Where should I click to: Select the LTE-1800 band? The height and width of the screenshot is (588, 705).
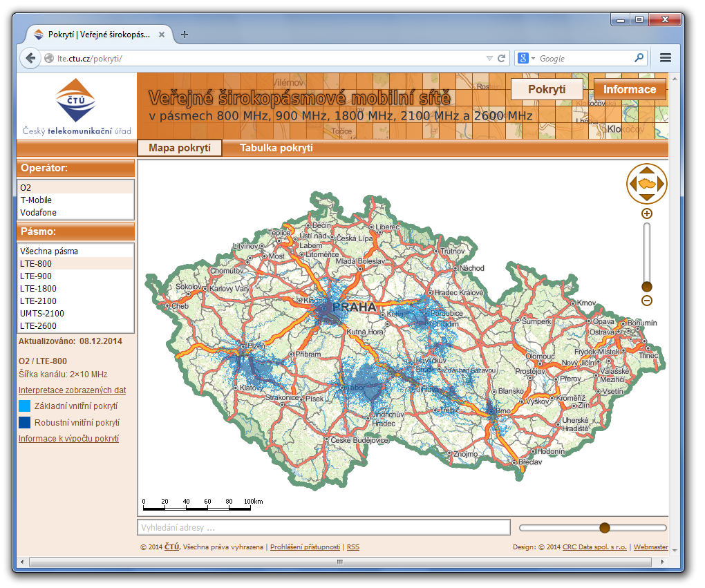pyautogui.click(x=75, y=289)
